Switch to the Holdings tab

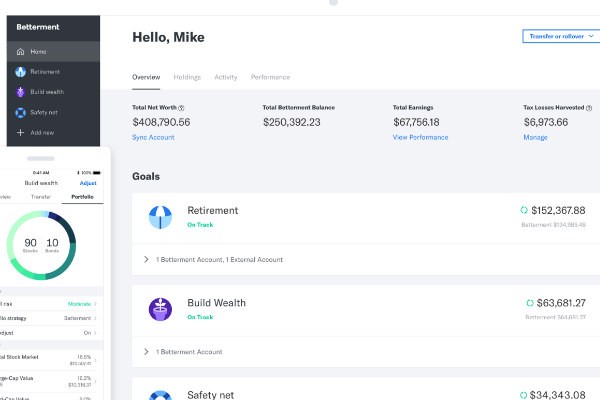(x=187, y=77)
